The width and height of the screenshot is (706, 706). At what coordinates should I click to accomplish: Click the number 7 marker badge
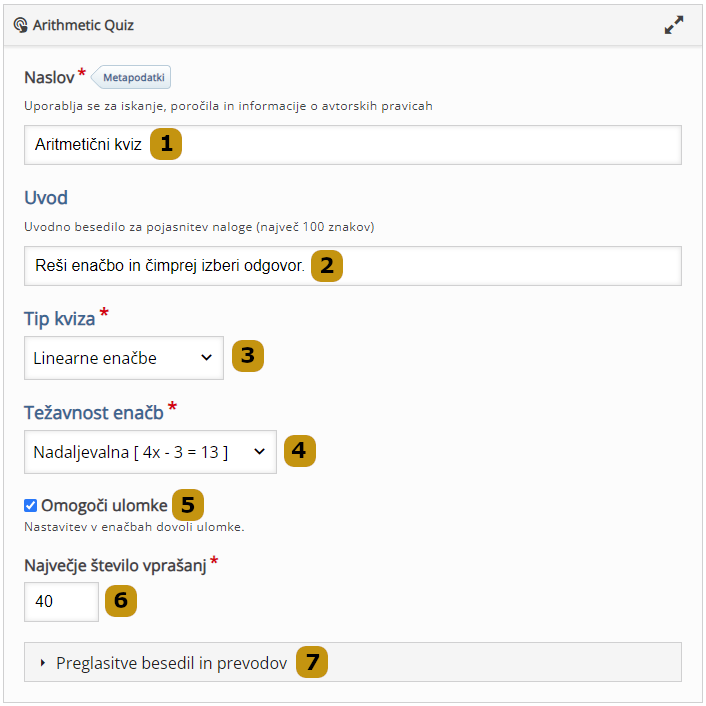312,662
